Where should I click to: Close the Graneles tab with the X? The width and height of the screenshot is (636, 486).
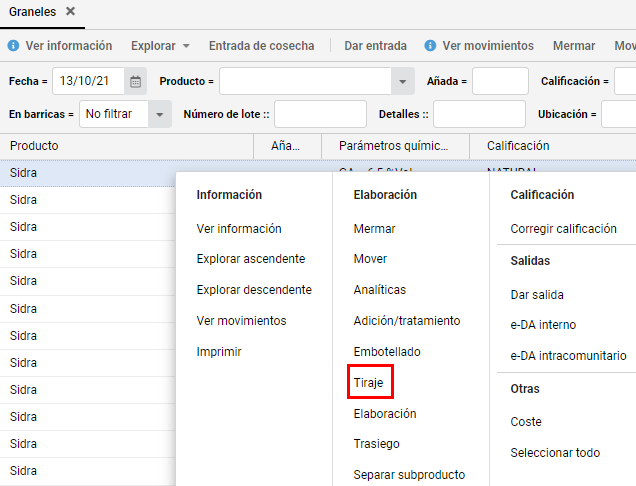pyautogui.click(x=71, y=11)
